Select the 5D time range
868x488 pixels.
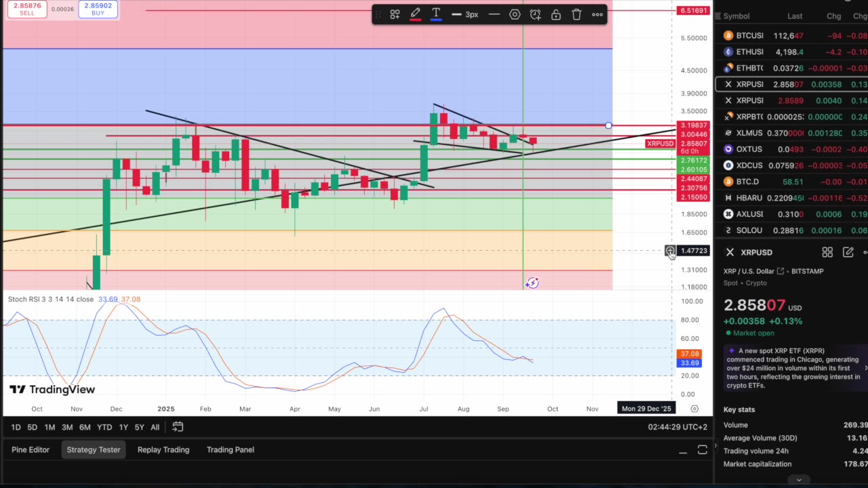pos(32,427)
